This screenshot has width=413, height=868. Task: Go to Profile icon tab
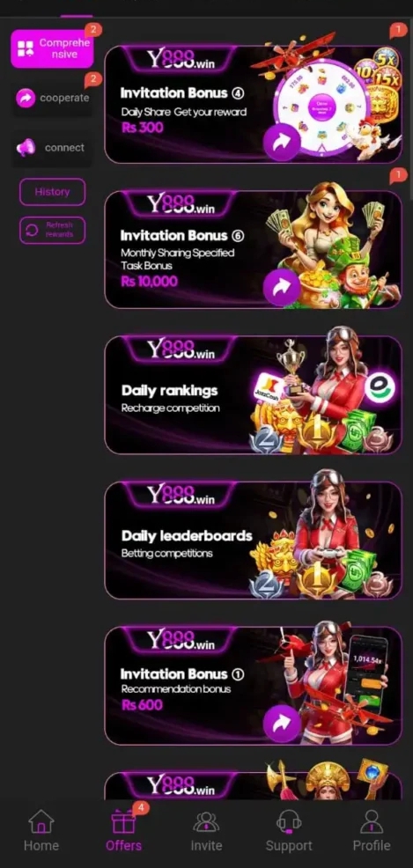click(x=372, y=821)
